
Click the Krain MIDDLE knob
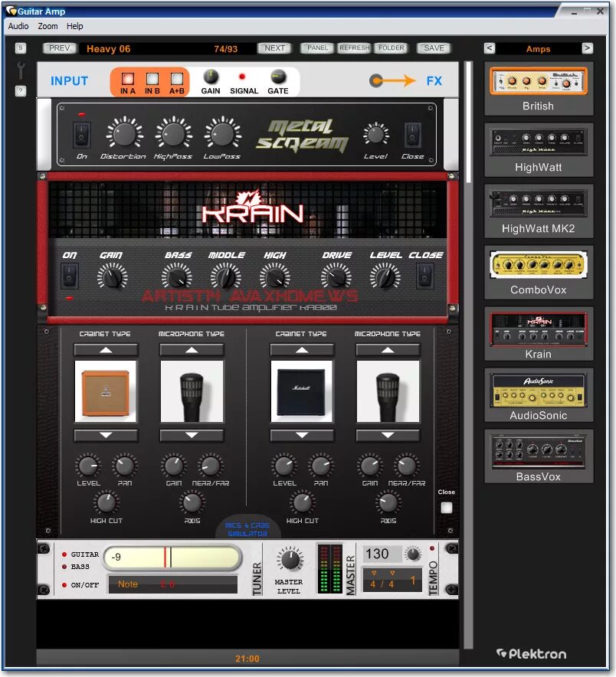pyautogui.click(x=225, y=276)
